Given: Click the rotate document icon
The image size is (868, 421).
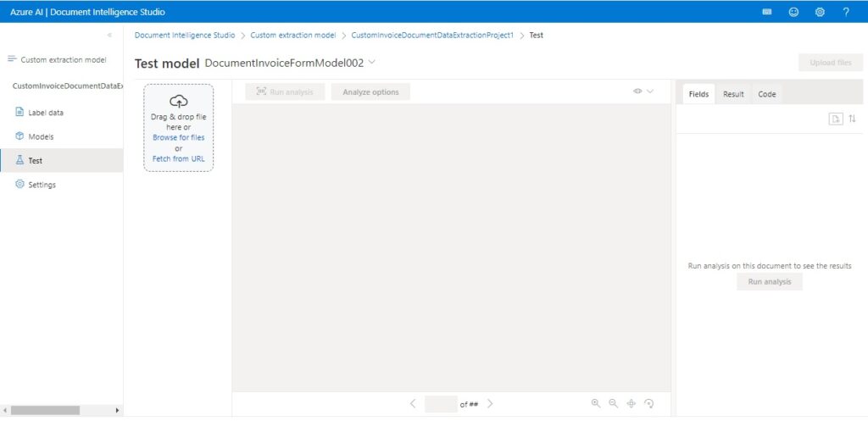Looking at the screenshot, I should 649,403.
